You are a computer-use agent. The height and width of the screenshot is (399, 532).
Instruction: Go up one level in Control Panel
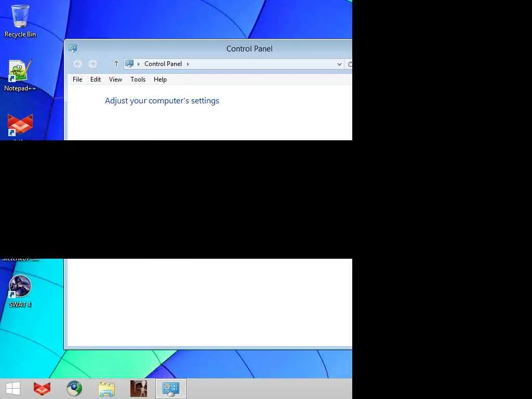point(116,64)
